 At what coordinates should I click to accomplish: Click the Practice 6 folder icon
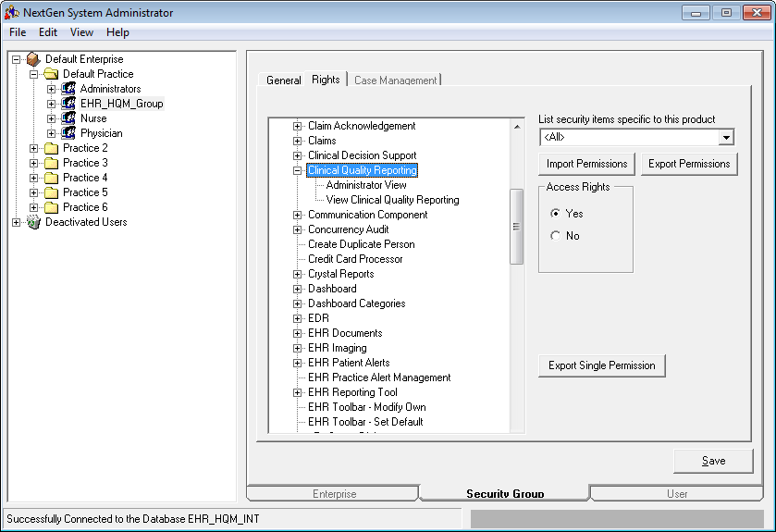coord(52,208)
